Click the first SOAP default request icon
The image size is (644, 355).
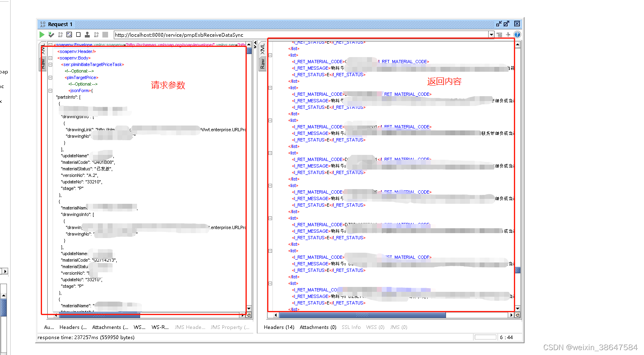point(60,35)
